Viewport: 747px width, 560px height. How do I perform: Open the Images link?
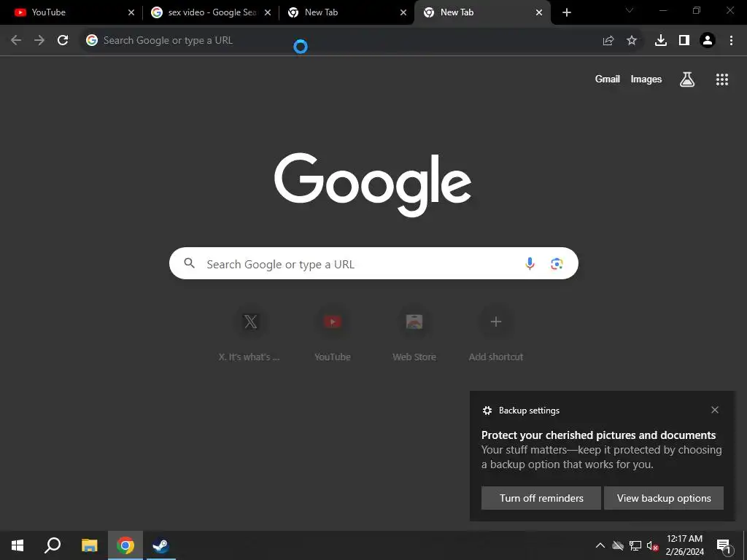(x=646, y=79)
